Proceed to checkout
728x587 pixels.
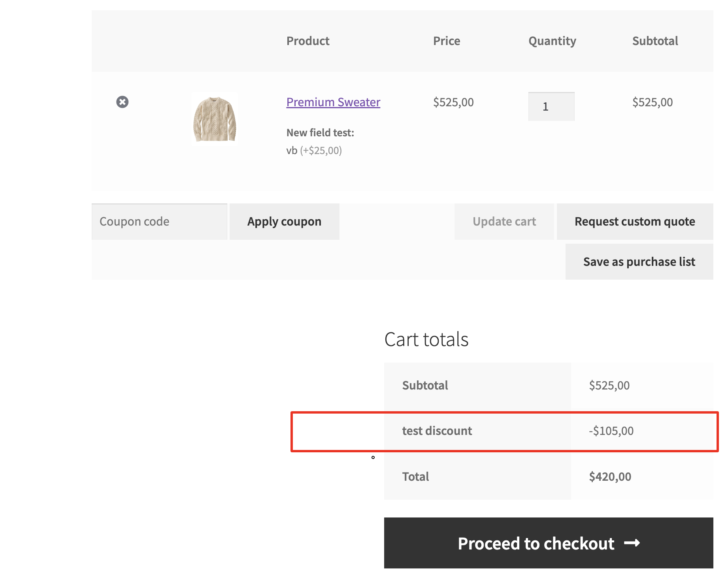pyautogui.click(x=549, y=543)
